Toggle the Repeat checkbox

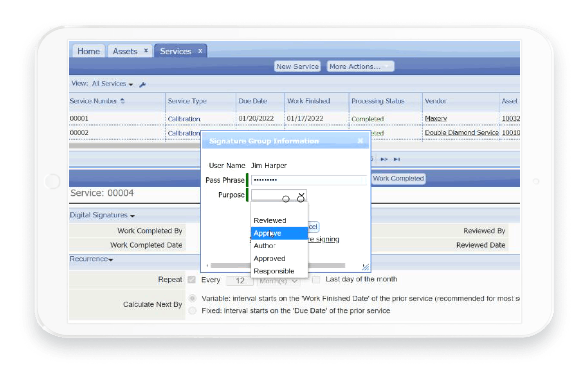192,280
